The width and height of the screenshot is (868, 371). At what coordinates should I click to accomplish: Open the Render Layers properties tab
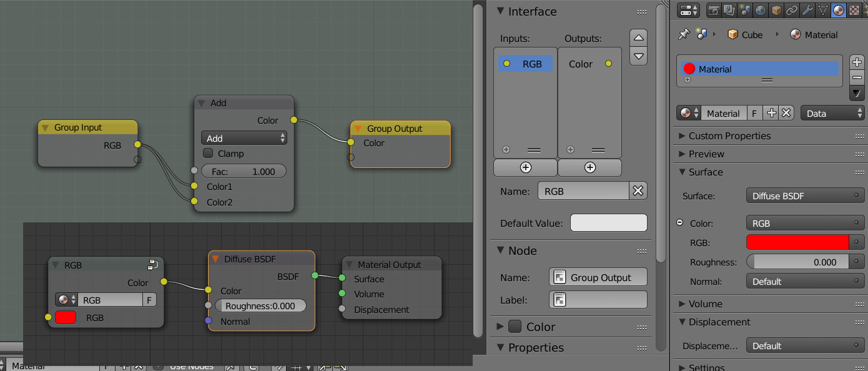[x=729, y=10]
